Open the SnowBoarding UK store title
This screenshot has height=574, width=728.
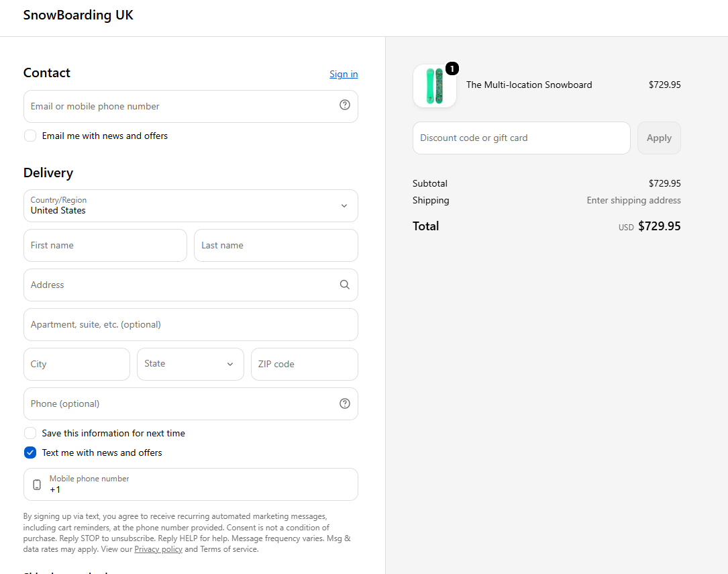[78, 15]
